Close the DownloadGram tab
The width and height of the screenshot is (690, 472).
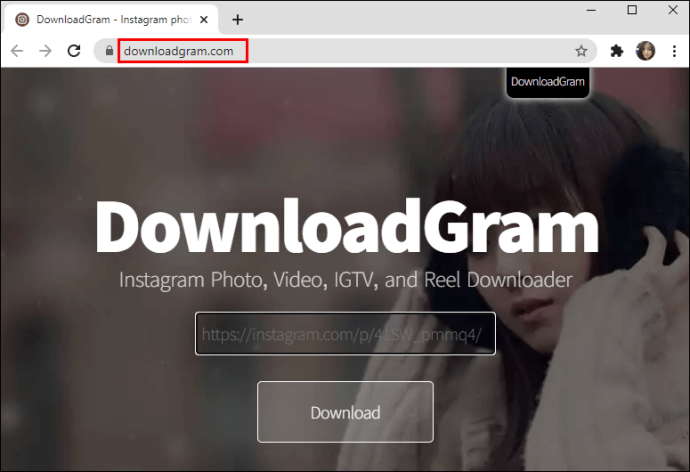[x=203, y=20]
